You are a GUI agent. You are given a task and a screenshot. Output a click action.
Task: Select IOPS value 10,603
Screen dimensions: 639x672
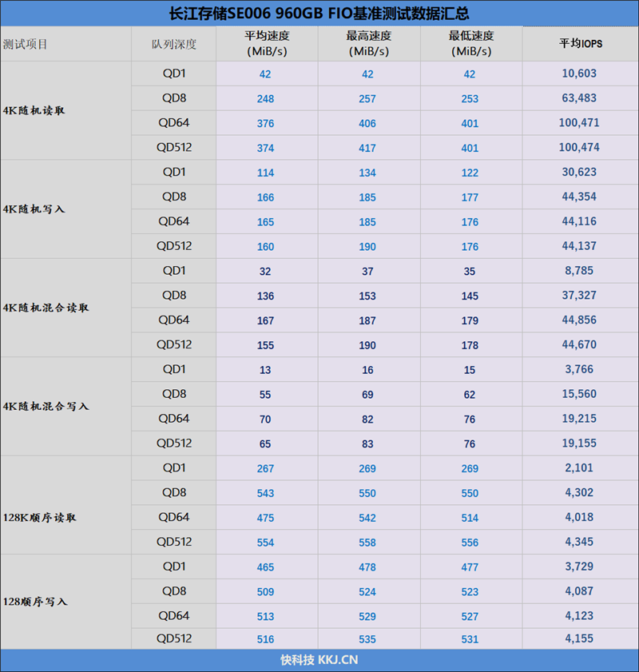point(579,74)
